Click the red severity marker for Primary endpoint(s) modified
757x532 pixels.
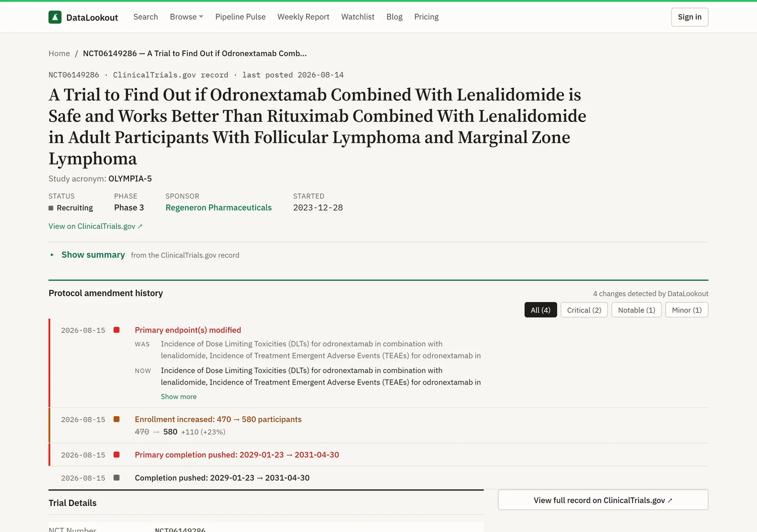[116, 330]
